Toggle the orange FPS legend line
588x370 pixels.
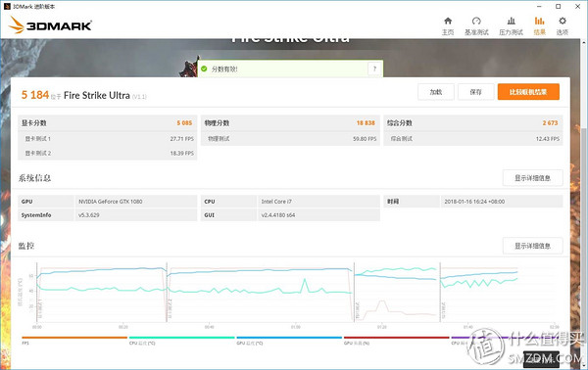[74, 338]
